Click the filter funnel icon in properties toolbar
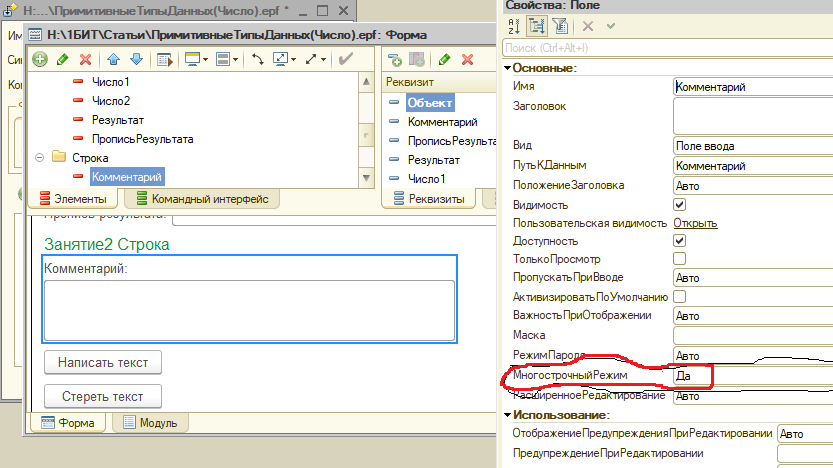Viewport: 833px width, 468px height. click(x=559, y=26)
